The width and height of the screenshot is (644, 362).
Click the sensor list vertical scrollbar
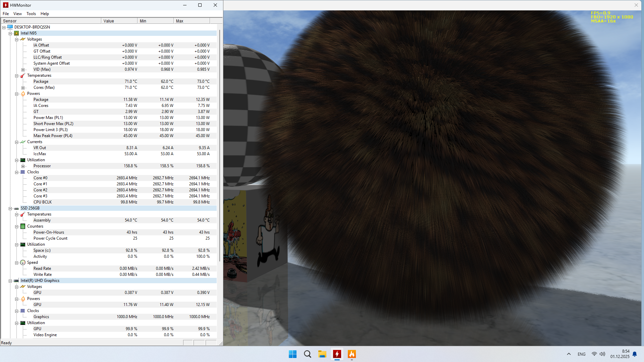(x=220, y=144)
